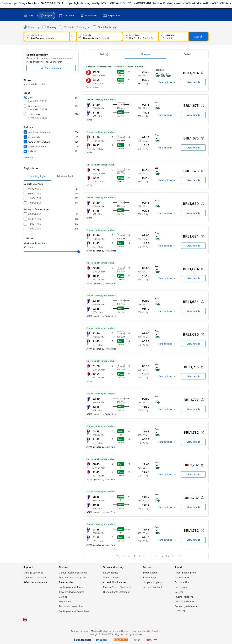The height and width of the screenshot is (644, 232).
Task: Switch to the Fastest sorting tab
Action: 187,54
